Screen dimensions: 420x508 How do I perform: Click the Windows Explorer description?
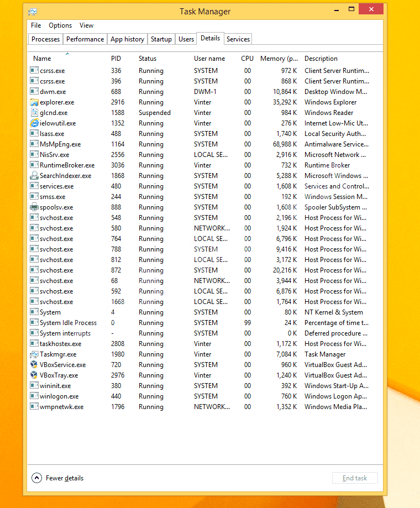(330, 102)
